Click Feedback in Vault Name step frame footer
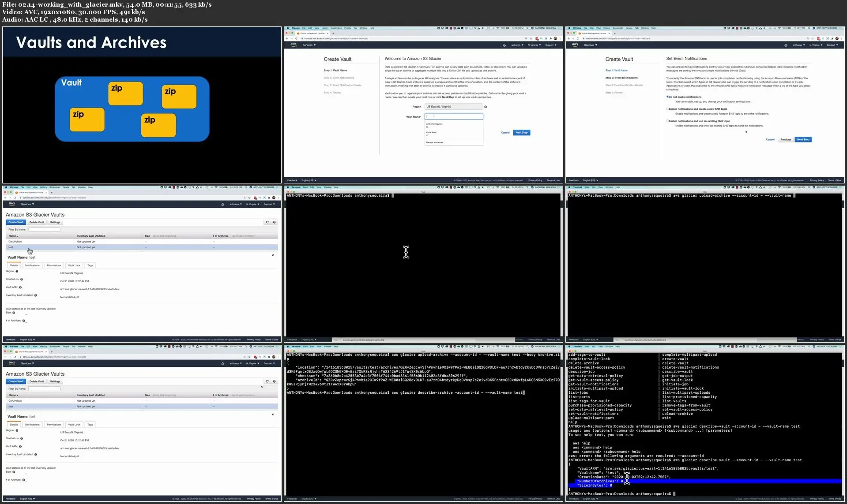 [x=292, y=180]
